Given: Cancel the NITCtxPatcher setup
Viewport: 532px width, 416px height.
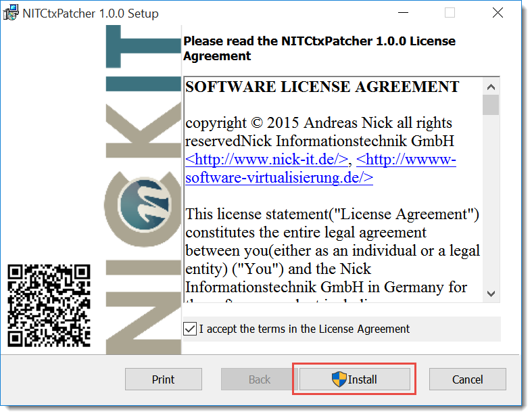Looking at the screenshot, I should 467,379.
